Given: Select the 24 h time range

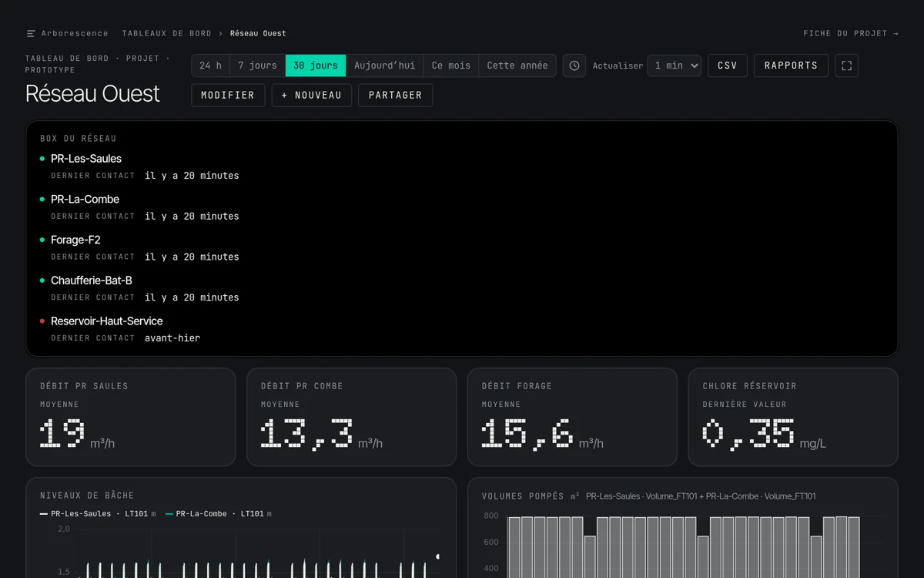Looking at the screenshot, I should [x=210, y=66].
